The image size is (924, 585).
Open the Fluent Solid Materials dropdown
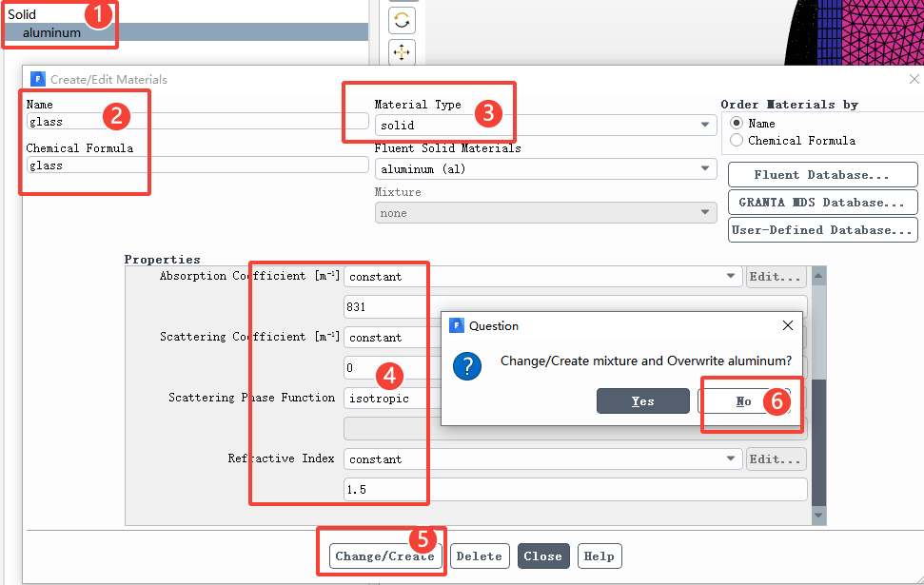(545, 169)
